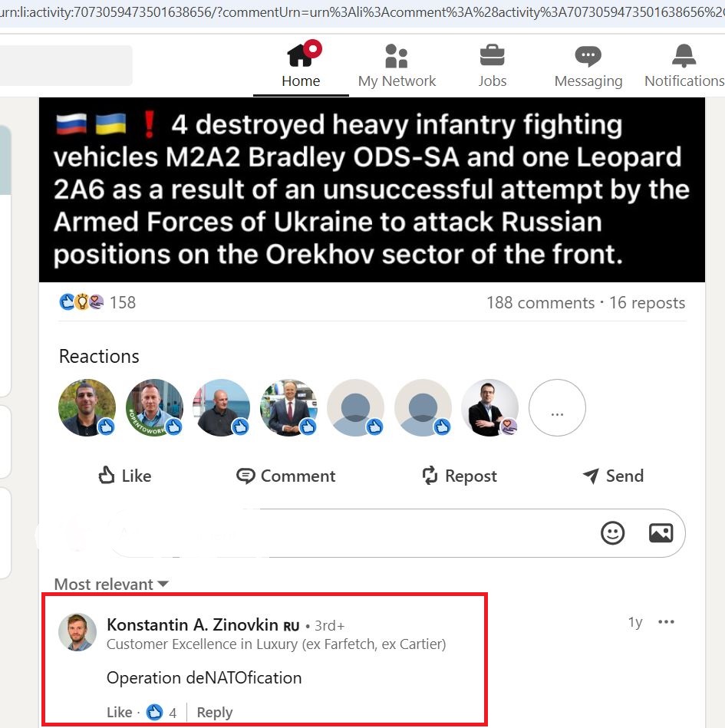Attach photo to comment via image icon
This screenshot has height=728, width=725.
point(661,533)
